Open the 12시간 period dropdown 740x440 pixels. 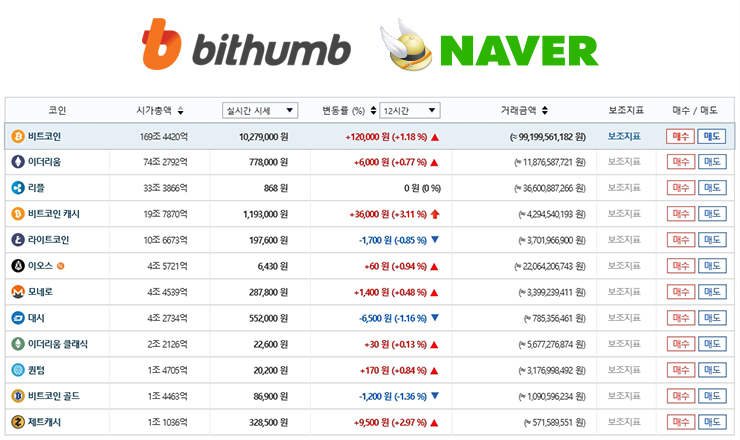tap(410, 110)
